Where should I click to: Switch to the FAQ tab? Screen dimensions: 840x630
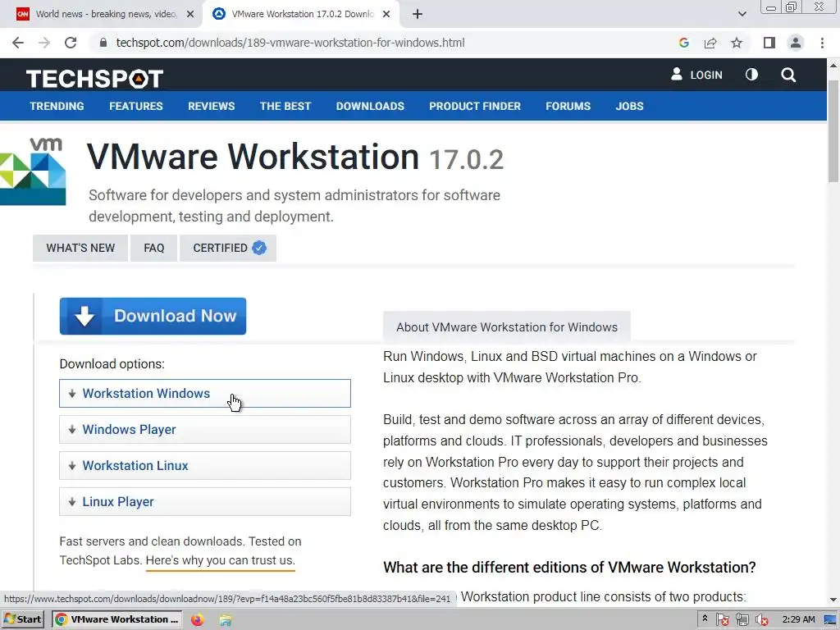click(x=153, y=248)
